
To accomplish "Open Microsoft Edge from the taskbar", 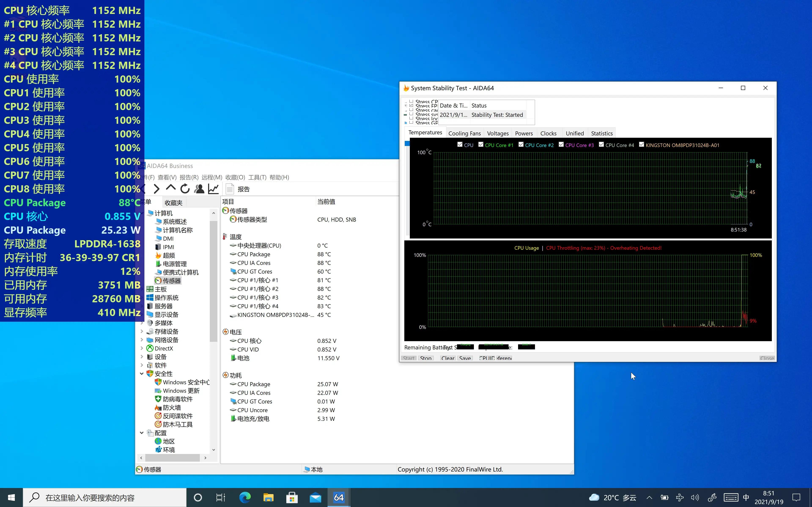I will (245, 498).
